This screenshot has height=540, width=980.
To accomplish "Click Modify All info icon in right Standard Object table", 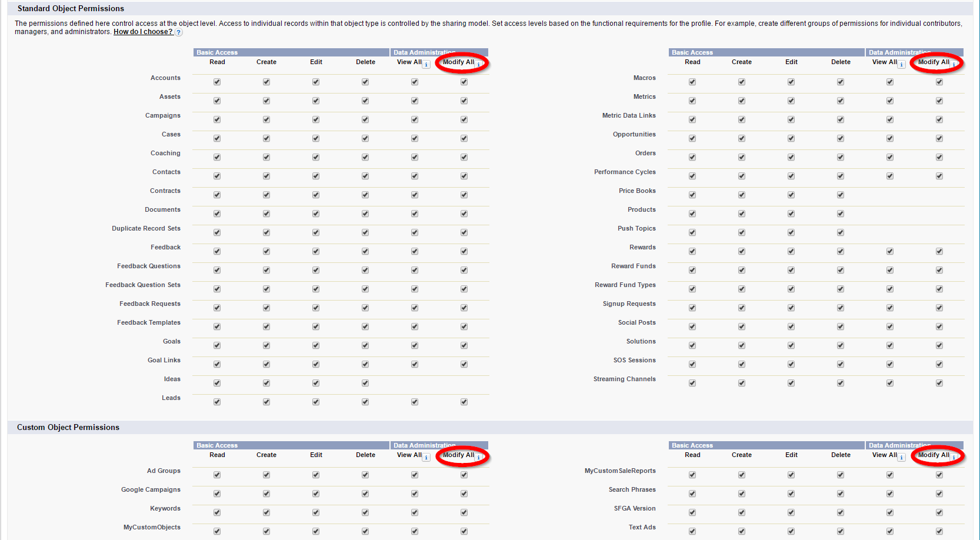I will (x=954, y=64).
